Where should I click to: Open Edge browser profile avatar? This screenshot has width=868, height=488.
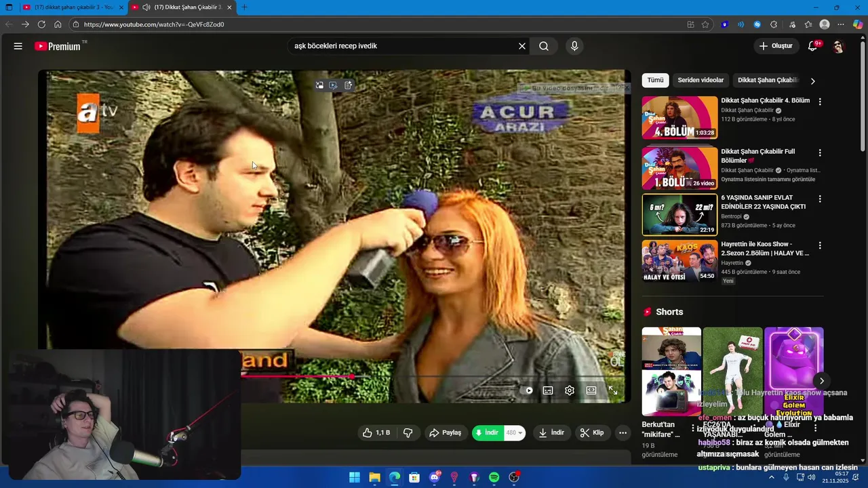[825, 24]
